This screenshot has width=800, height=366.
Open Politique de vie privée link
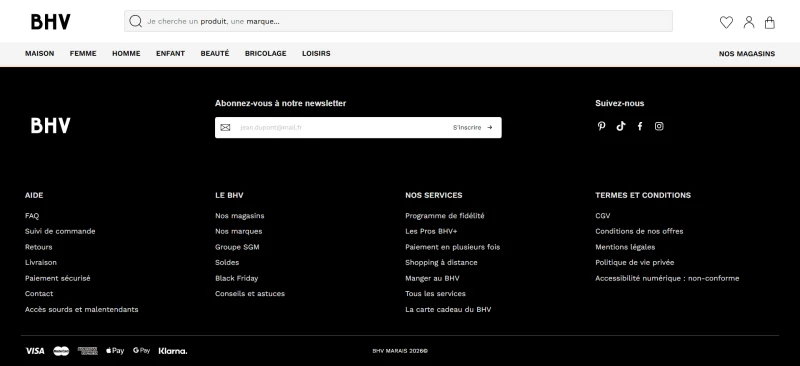(635, 262)
